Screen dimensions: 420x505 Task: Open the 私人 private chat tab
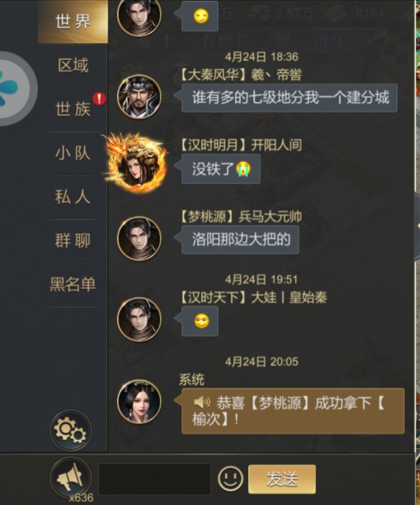[73, 197]
